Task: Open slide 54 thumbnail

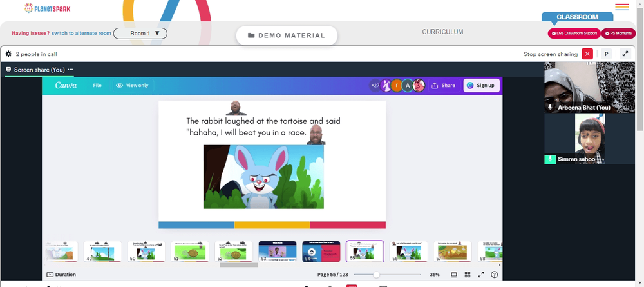Action: (321, 252)
